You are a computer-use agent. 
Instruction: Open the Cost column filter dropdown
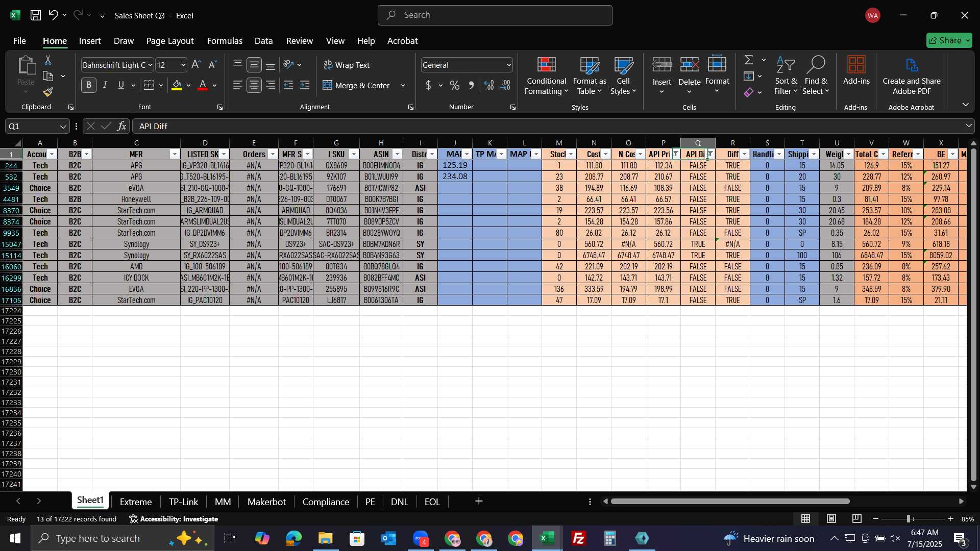point(606,154)
